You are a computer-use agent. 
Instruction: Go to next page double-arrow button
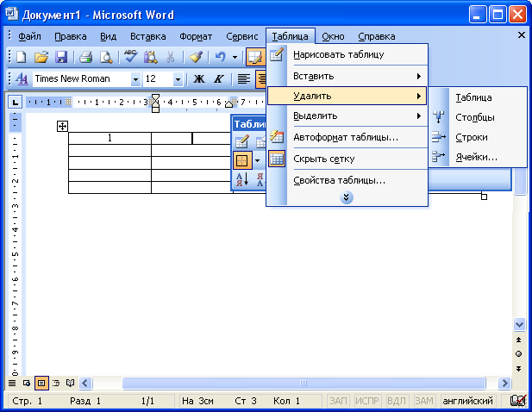pyautogui.click(x=518, y=369)
